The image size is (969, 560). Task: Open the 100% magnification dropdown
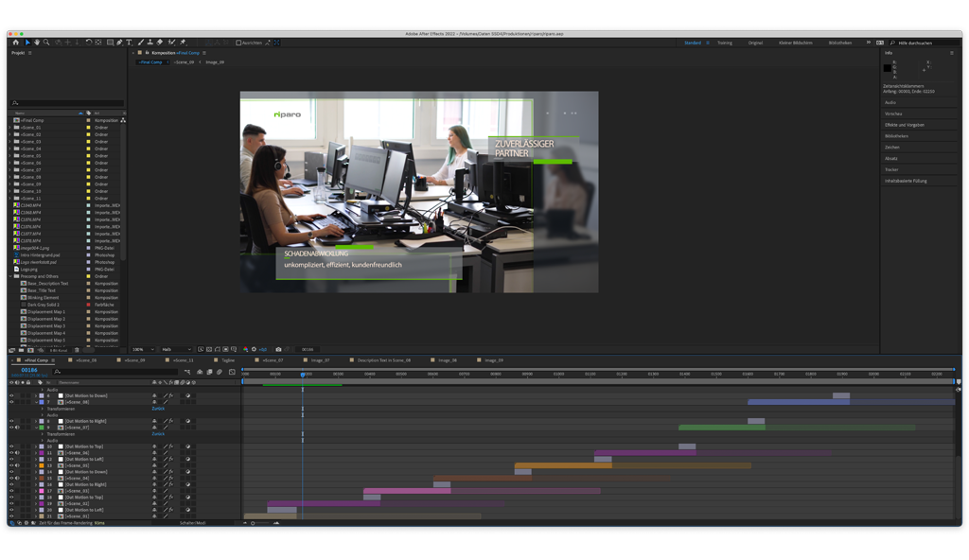142,349
